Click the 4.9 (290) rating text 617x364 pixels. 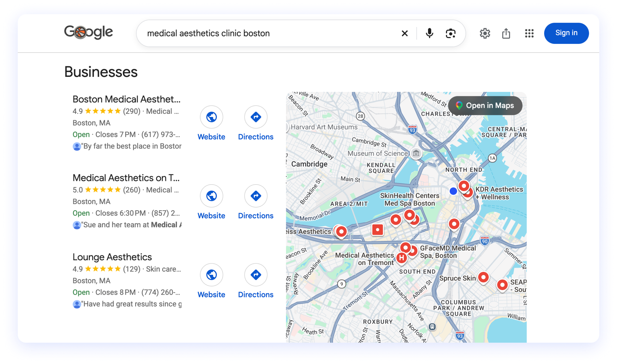pos(106,111)
